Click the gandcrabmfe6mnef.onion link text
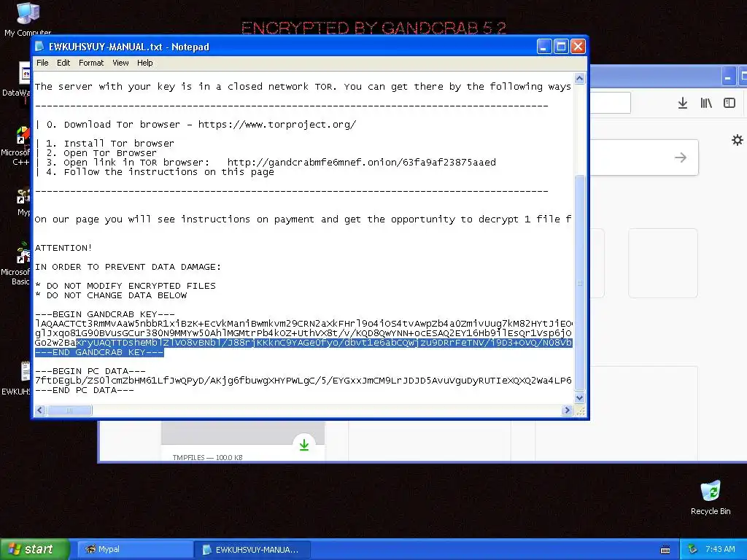This screenshot has width=747, height=560. click(362, 163)
